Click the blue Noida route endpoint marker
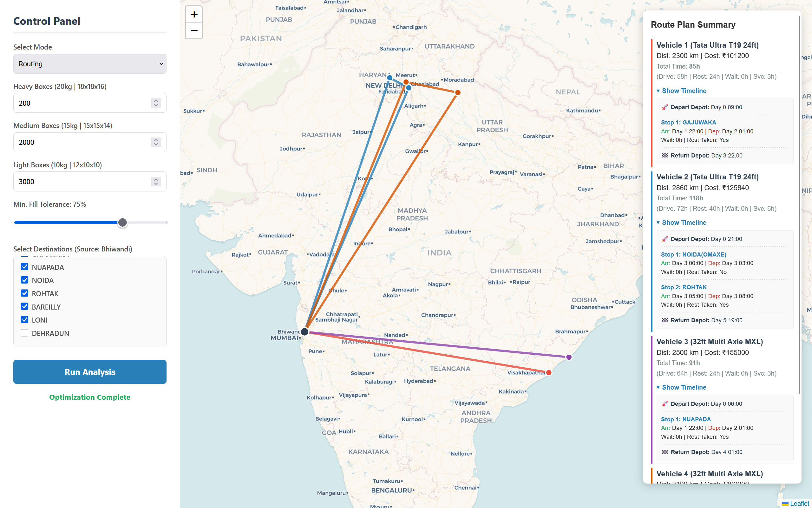Viewport: 812px width, 508px height. click(409, 88)
